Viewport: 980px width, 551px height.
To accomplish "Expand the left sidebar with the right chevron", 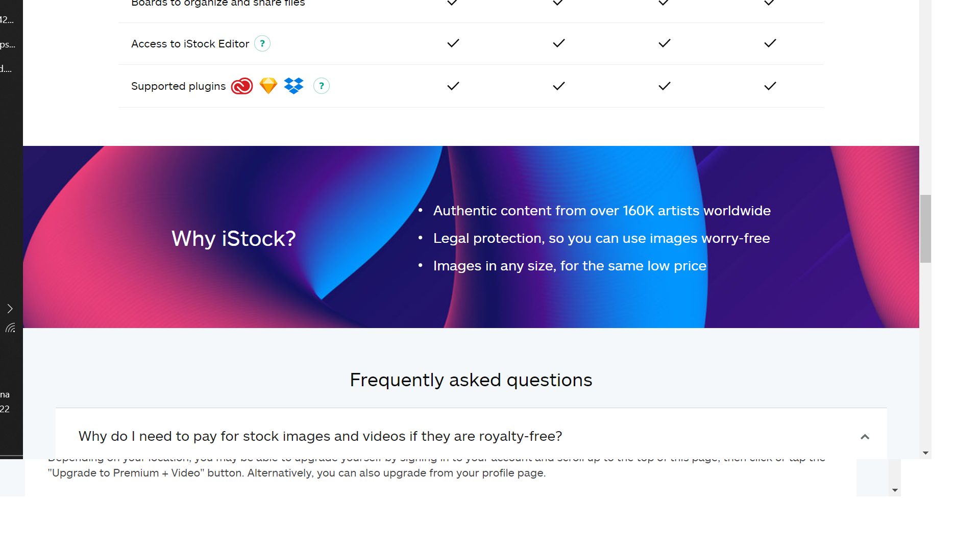I will 10,309.
